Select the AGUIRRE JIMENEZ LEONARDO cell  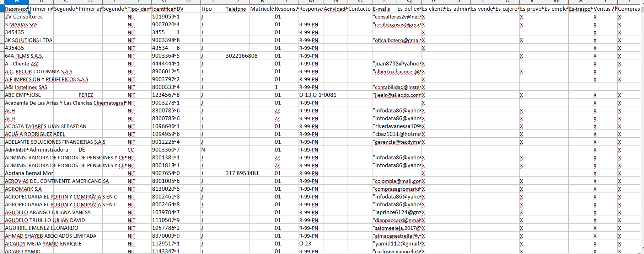click(x=17, y=228)
